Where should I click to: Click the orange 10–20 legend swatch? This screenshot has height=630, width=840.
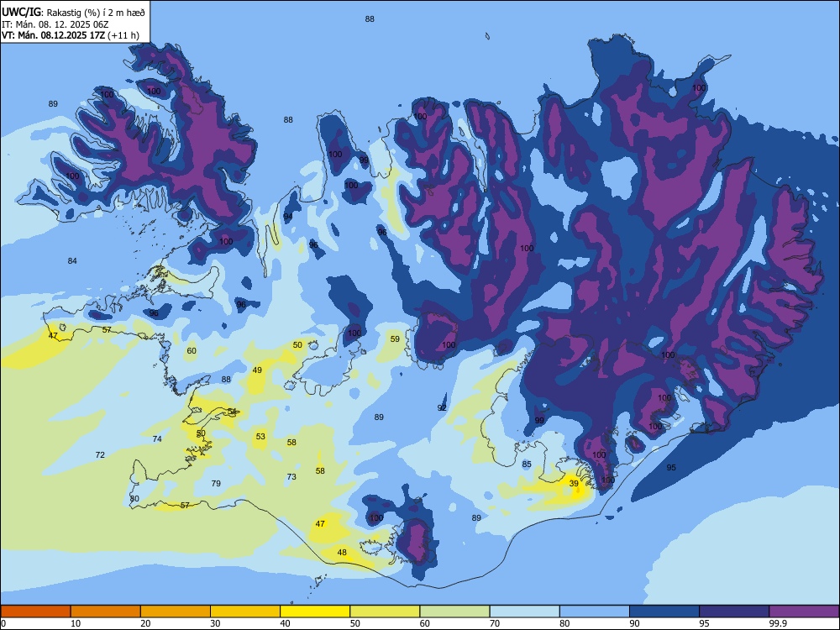pyautogui.click(x=106, y=612)
